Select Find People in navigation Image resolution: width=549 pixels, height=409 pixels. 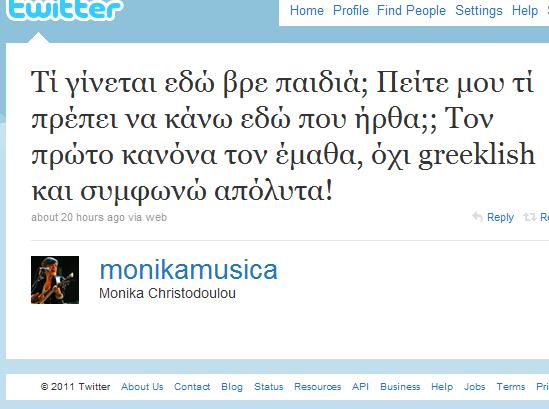(411, 11)
